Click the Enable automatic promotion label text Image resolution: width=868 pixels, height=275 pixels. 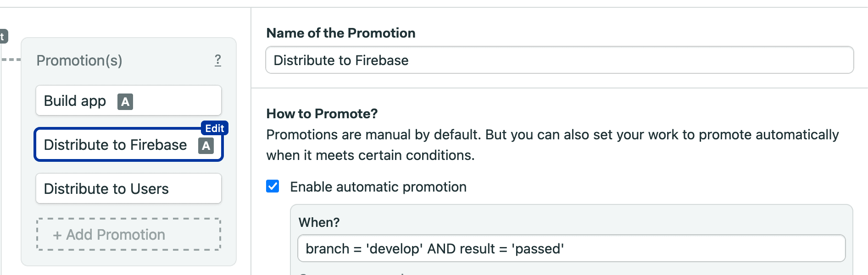coord(378,187)
